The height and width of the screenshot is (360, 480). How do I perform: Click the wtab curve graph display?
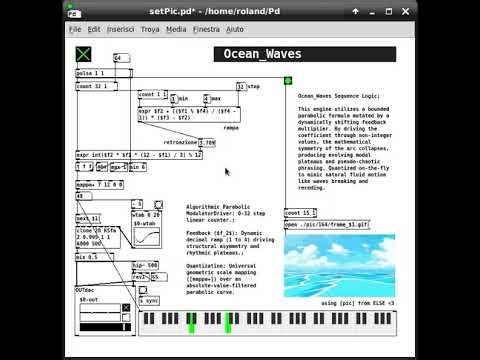(147, 237)
